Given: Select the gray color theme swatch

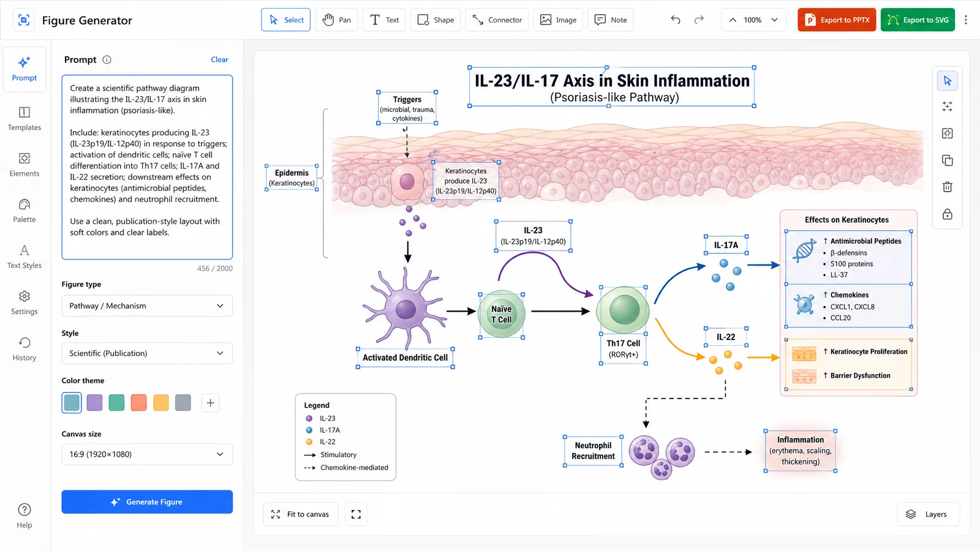Looking at the screenshot, I should (183, 402).
